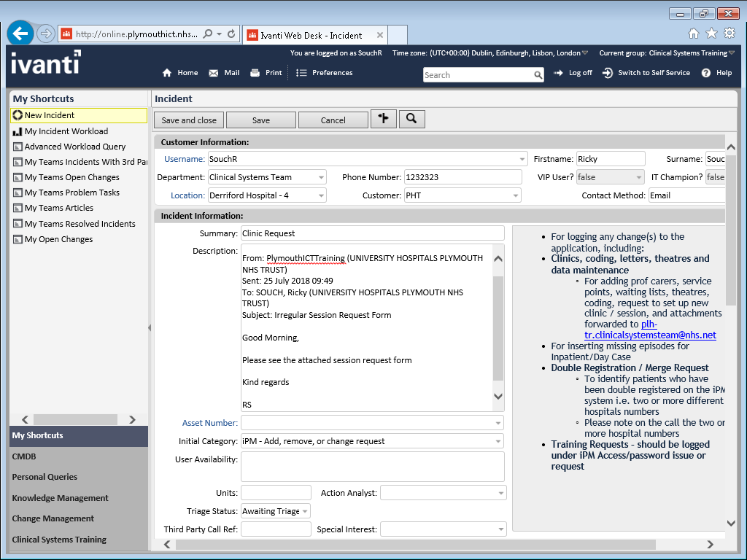
Task: Click the magnifier toolbar button beside Cancel
Action: (411, 119)
